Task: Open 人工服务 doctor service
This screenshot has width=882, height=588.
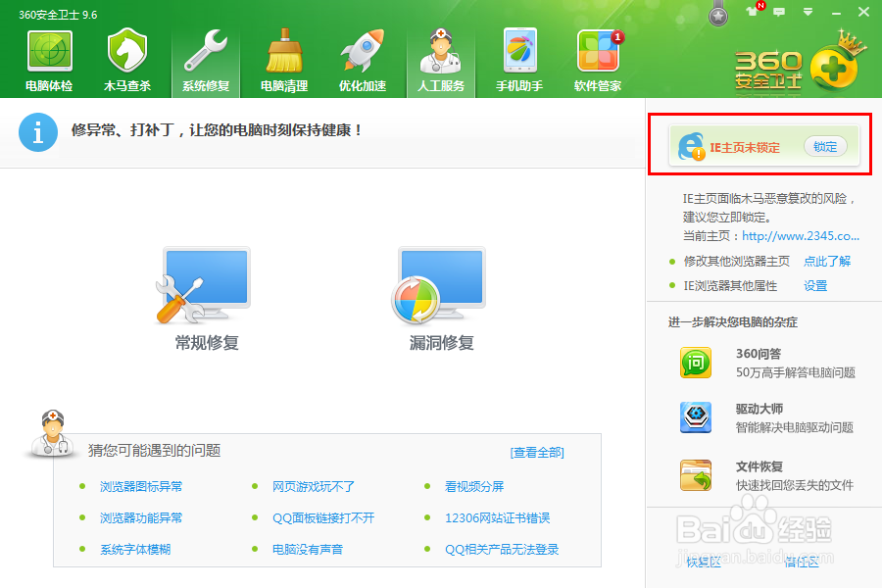Action: coord(441,61)
